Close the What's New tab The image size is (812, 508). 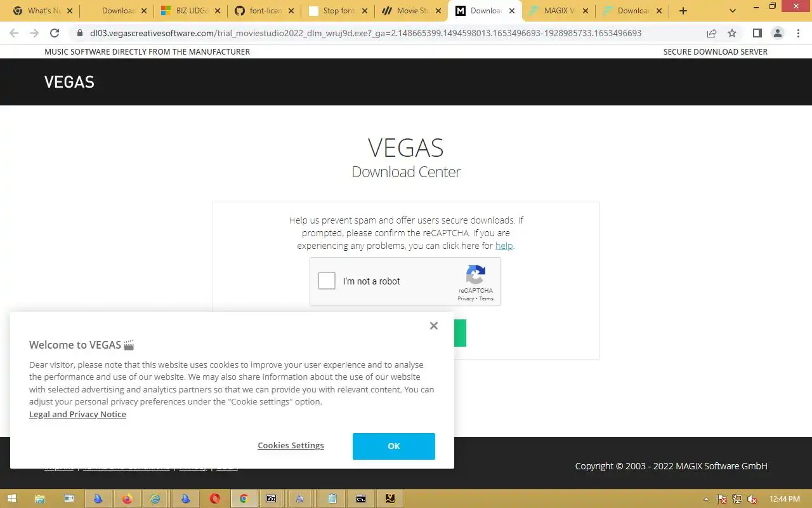pos(69,11)
